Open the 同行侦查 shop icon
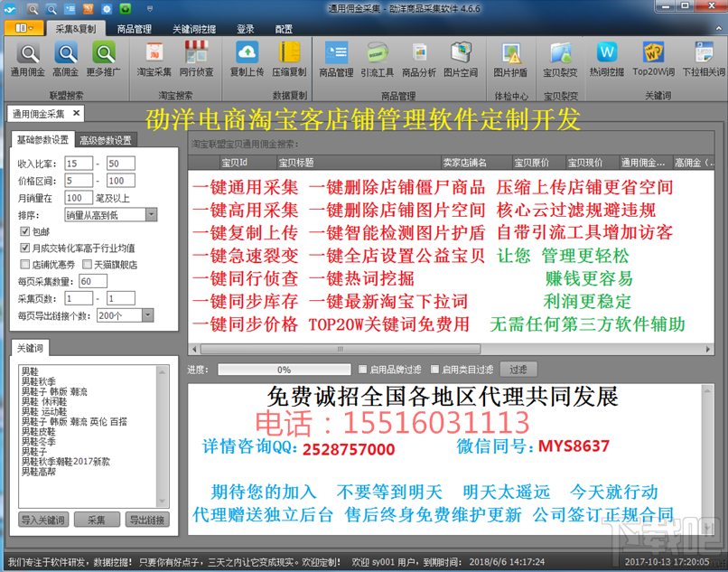 click(x=196, y=59)
